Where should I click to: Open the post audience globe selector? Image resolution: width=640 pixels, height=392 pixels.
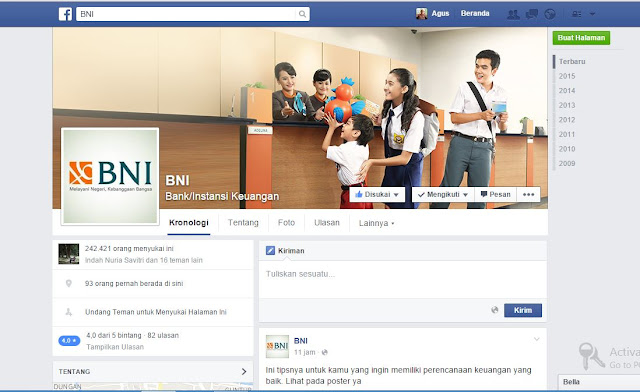[x=495, y=310]
